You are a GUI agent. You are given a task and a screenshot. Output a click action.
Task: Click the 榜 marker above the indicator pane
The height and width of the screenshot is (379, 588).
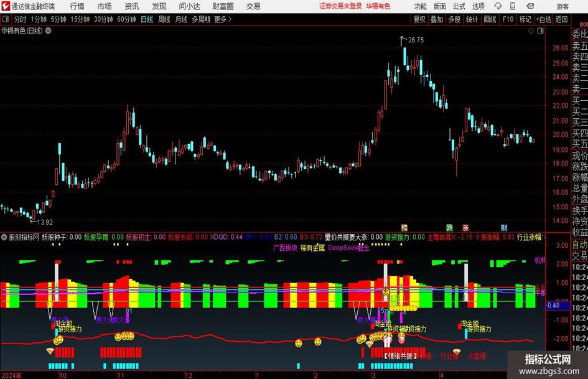coord(404,228)
